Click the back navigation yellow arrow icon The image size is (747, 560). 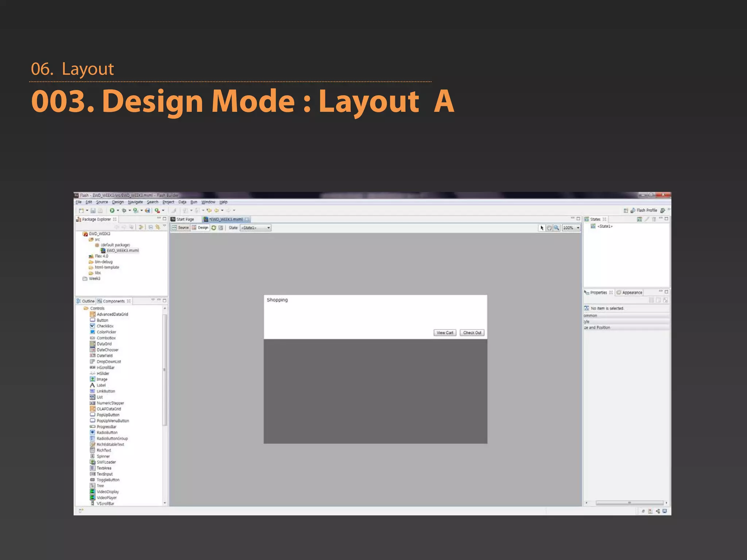click(217, 210)
